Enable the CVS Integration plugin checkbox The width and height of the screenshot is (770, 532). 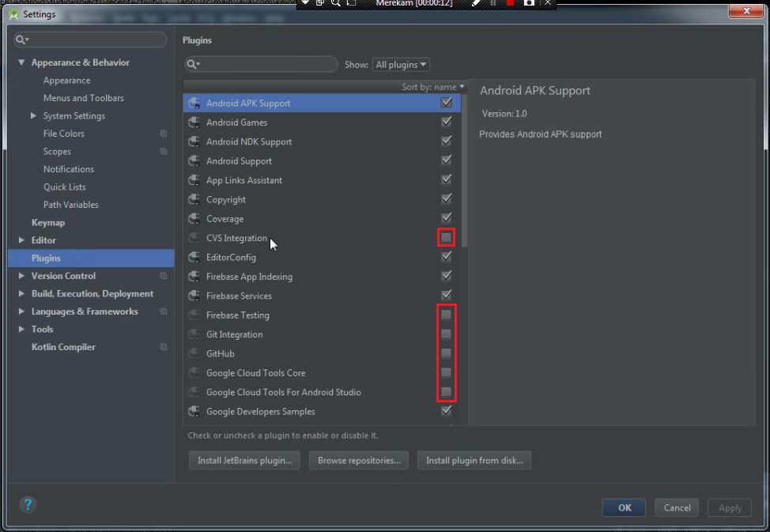pos(446,238)
